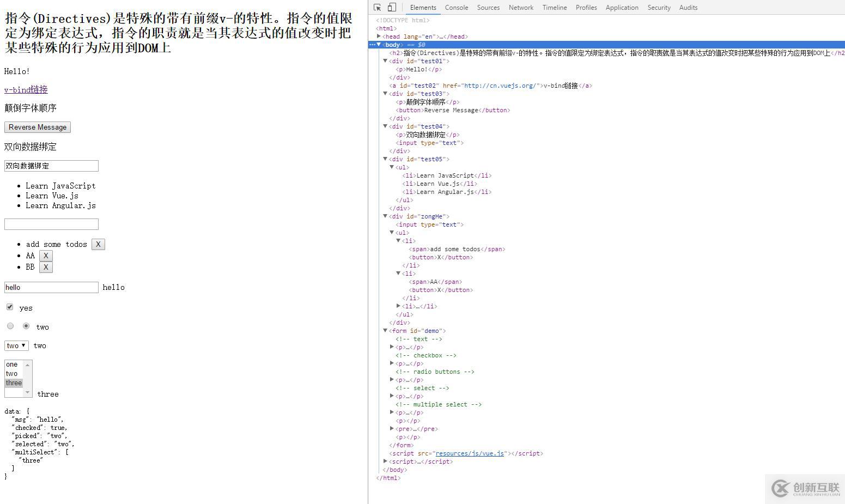Collapse the body node in the DOM tree
The width and height of the screenshot is (845, 504).
[379, 44]
